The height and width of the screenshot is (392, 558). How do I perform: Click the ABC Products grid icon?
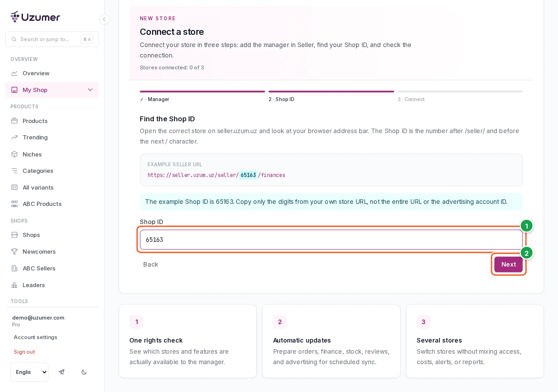[x=14, y=204]
